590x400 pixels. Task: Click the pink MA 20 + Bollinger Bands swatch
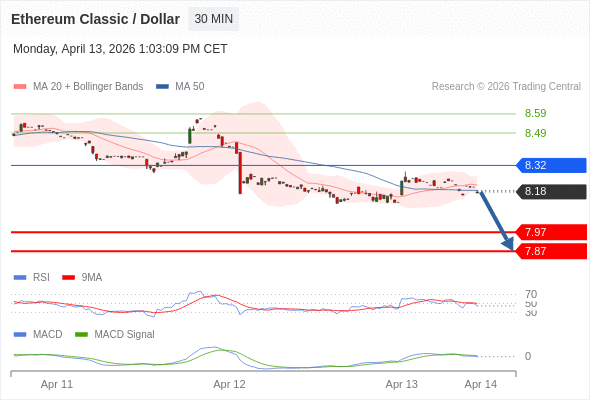(x=20, y=87)
